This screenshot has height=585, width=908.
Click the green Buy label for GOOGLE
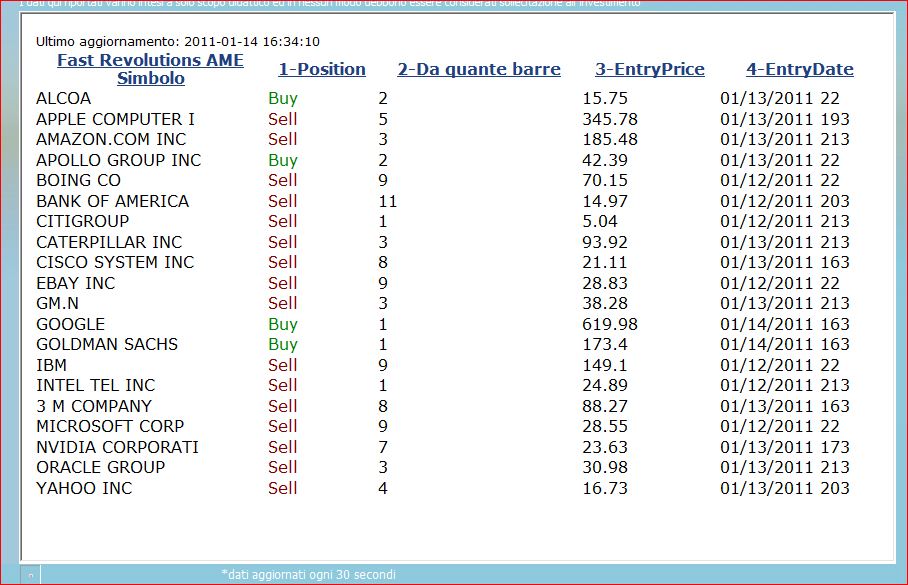pyautogui.click(x=283, y=324)
